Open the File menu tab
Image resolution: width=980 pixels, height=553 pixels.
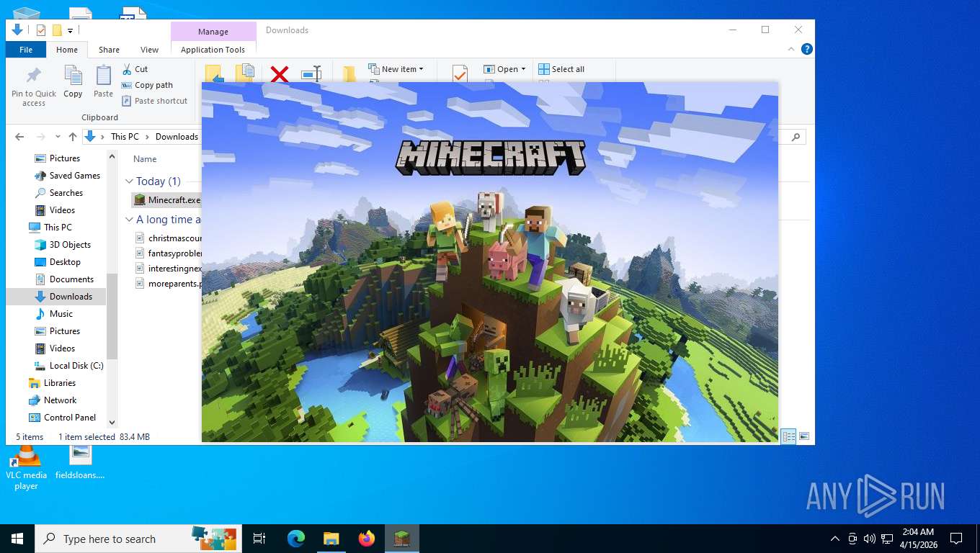tap(26, 50)
